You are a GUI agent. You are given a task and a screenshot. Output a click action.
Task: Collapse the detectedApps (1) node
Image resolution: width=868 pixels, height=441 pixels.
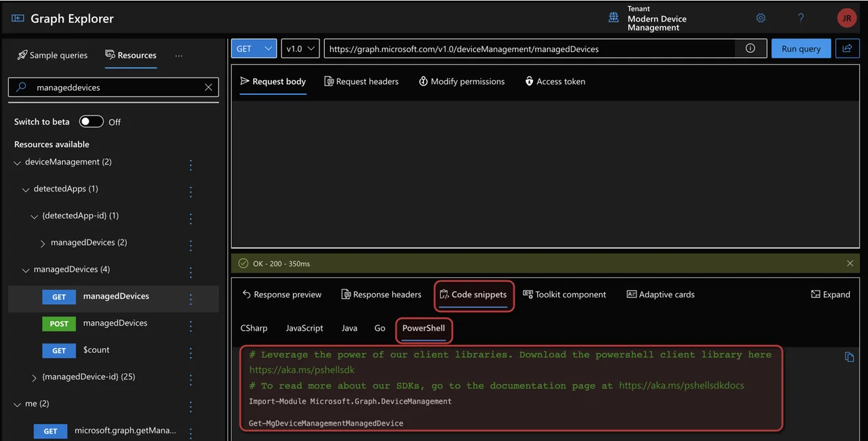[x=26, y=190]
